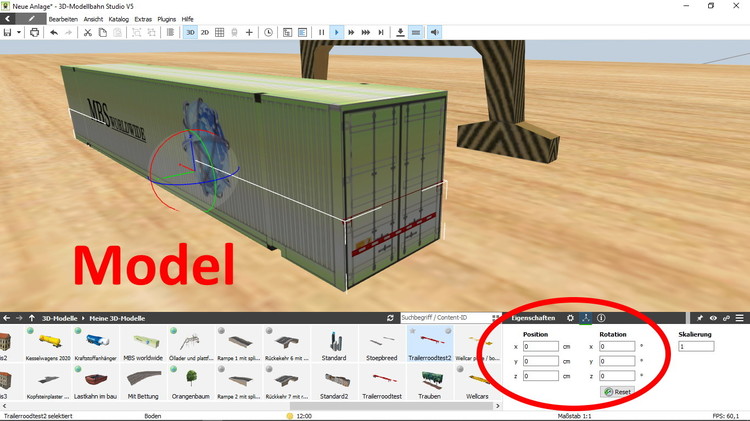Select the Stoepbreed model thumbnail
The height and width of the screenshot is (421, 750).
tap(382, 343)
